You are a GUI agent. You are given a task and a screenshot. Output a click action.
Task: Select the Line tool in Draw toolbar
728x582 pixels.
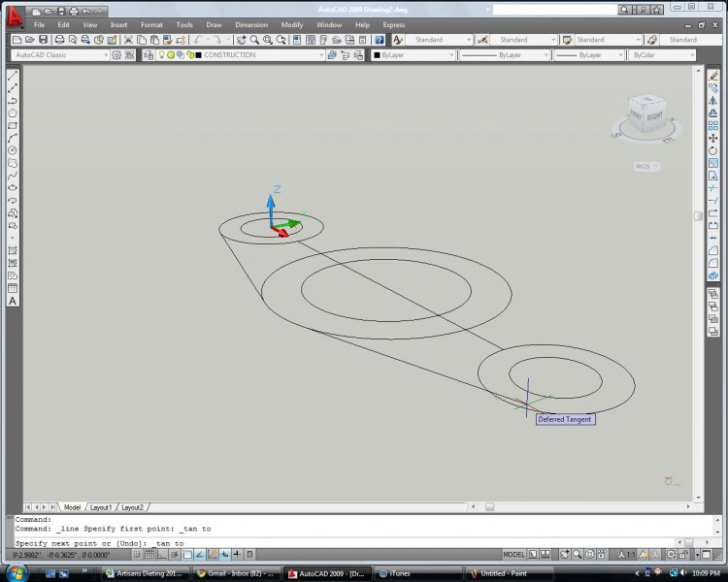[x=13, y=76]
